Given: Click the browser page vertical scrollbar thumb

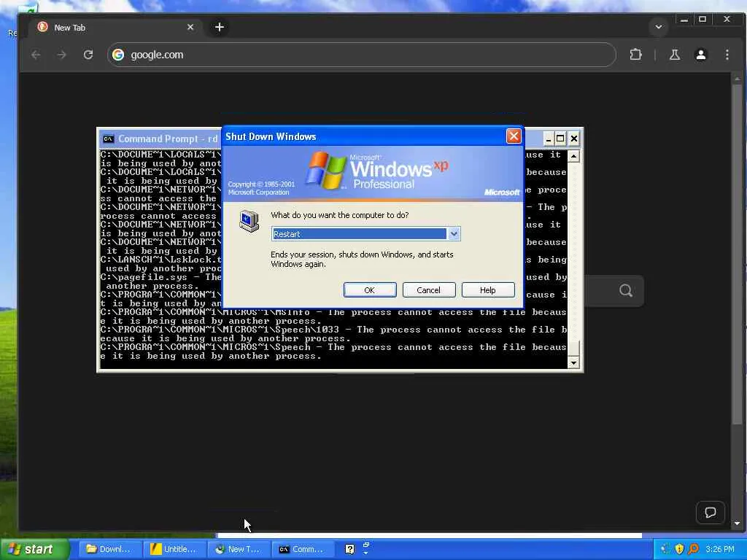Looking at the screenshot, I should pos(737,254).
